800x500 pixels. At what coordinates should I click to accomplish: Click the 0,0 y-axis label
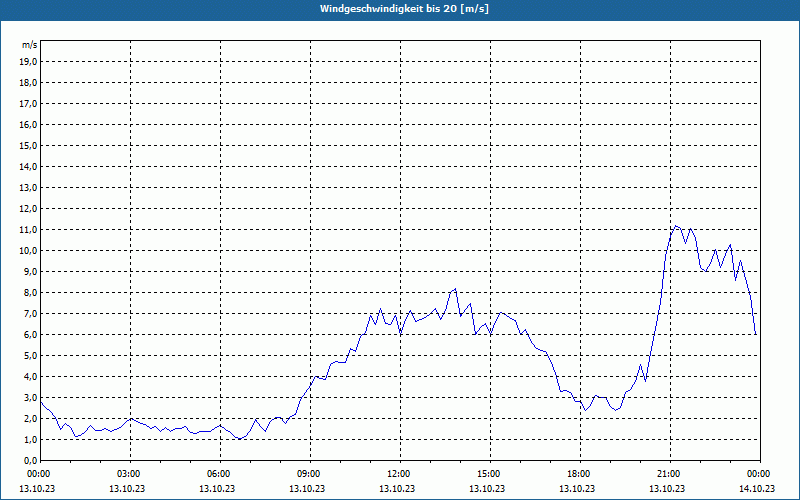pos(30,461)
